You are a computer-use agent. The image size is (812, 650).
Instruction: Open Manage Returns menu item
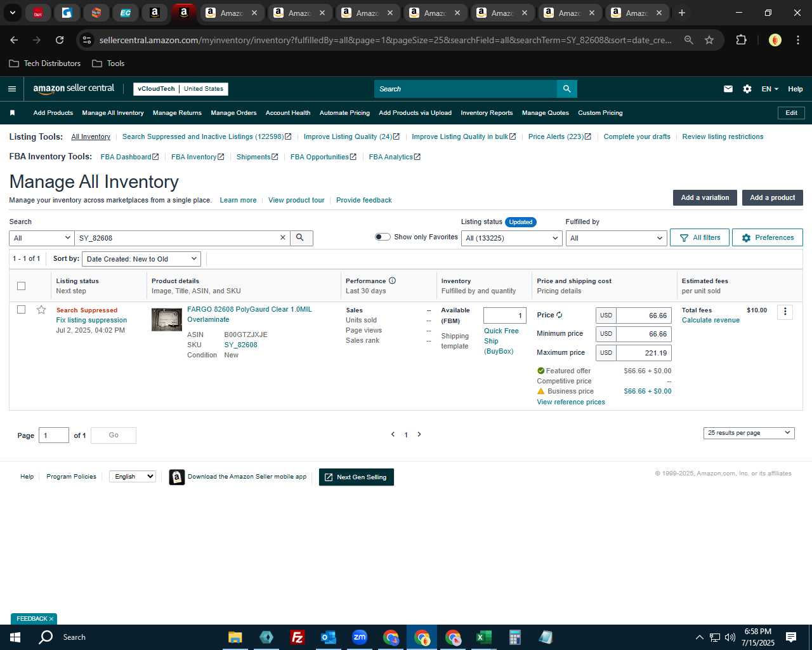point(177,113)
